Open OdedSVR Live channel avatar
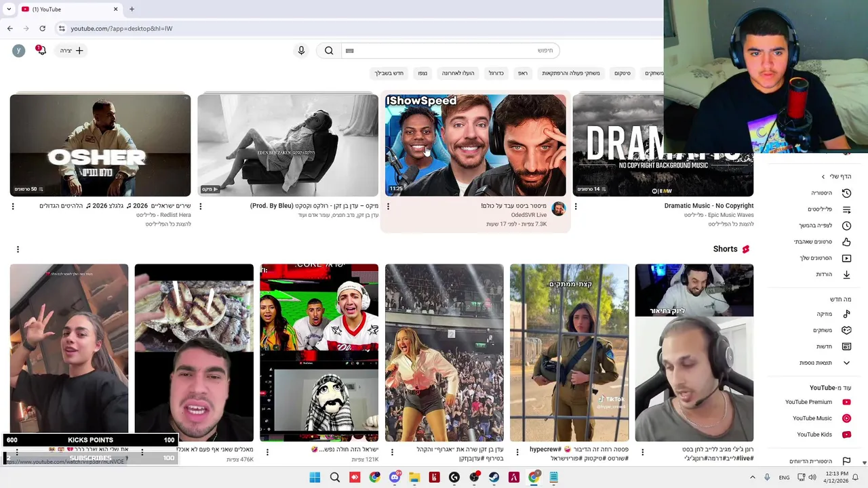Viewport: 868px width, 488px height. [558, 209]
